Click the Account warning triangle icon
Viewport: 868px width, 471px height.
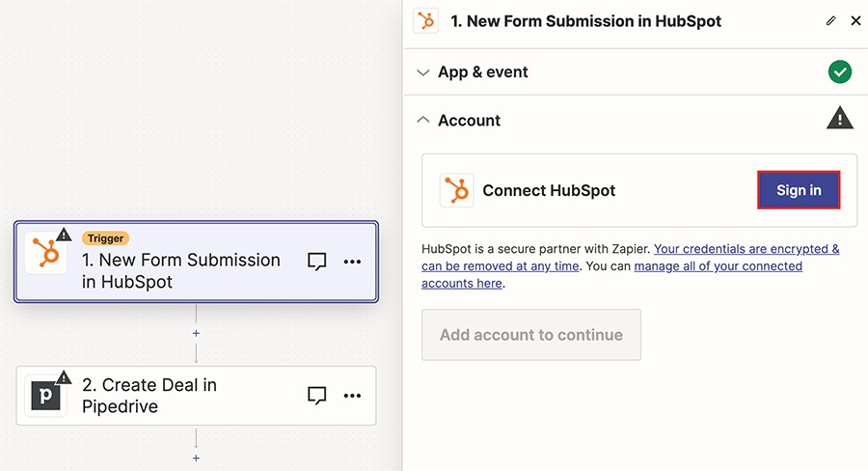[840, 118]
